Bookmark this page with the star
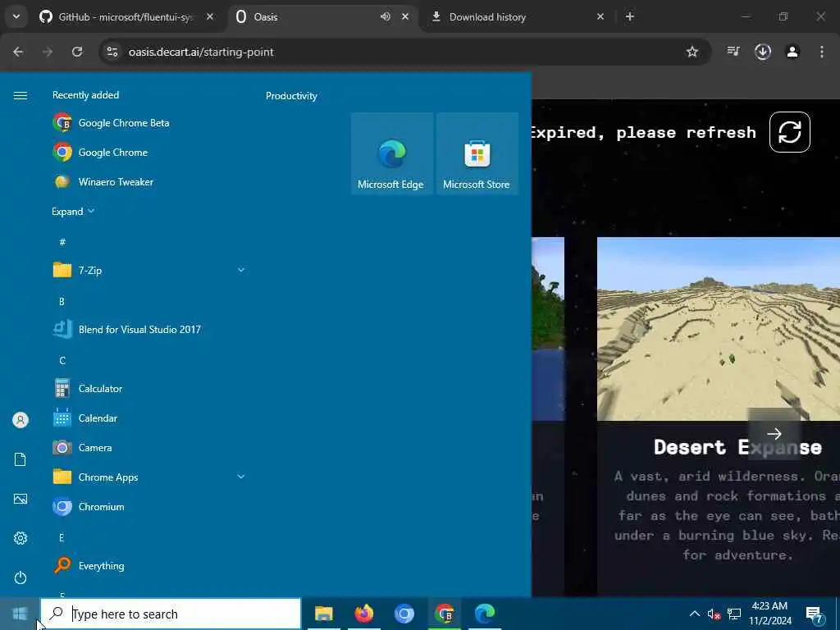 pos(692,52)
